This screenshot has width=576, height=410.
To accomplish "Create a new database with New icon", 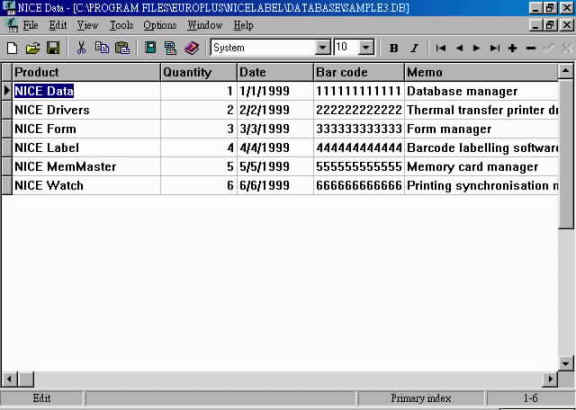I will click(x=12, y=48).
